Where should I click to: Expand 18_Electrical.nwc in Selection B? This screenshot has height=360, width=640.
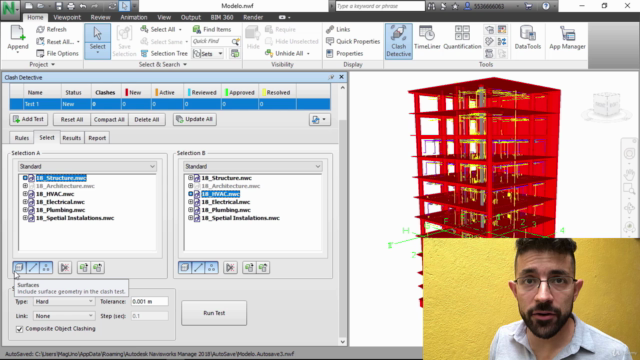point(191,202)
